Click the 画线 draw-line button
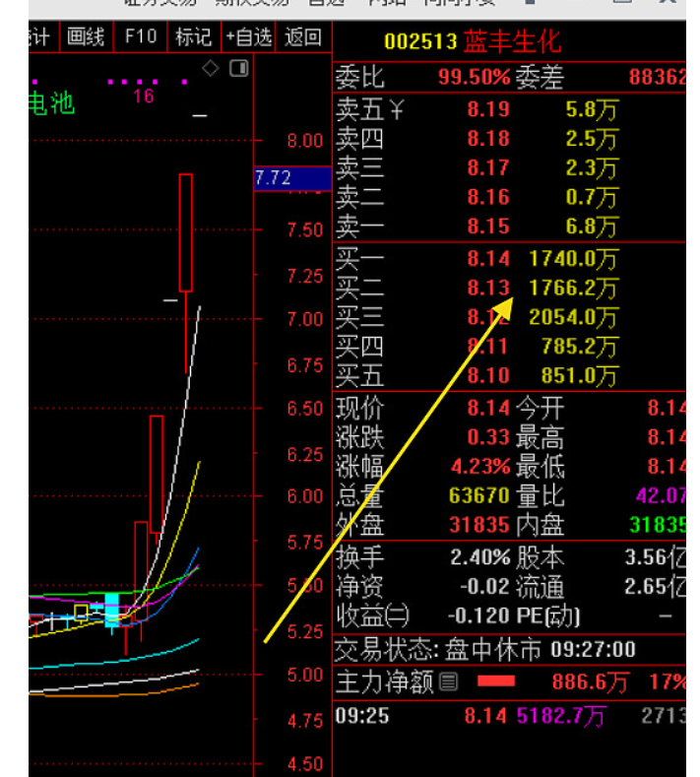The image size is (700, 777). coord(87,36)
